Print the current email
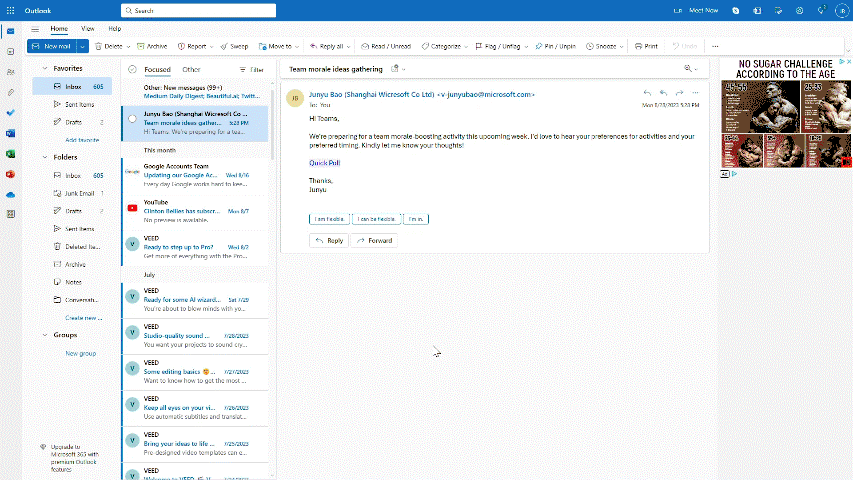Image resolution: width=853 pixels, height=480 pixels. coord(646,46)
